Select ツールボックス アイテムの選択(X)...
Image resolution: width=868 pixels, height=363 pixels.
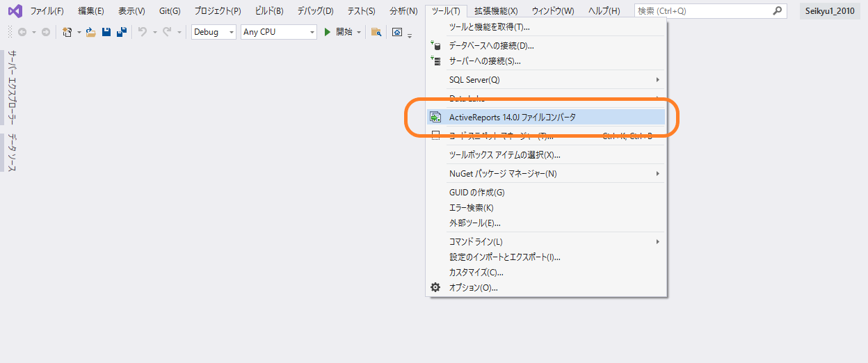coord(546,155)
